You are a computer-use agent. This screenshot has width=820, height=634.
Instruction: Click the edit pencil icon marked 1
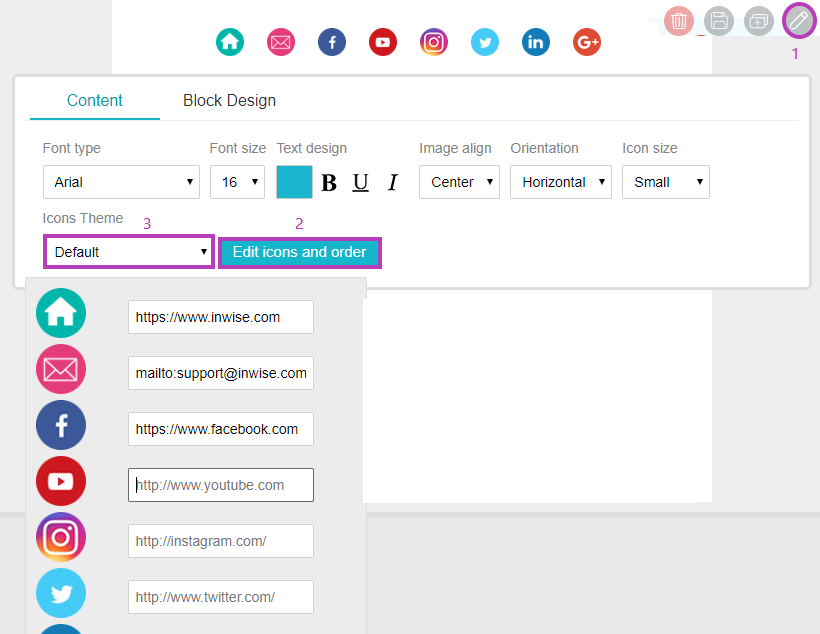point(798,20)
